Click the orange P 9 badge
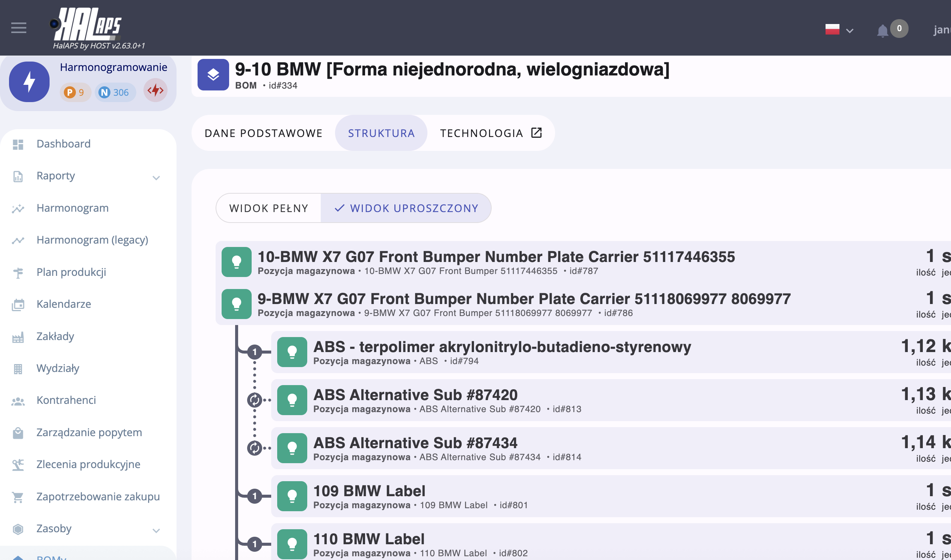The image size is (951, 560). coord(74,92)
